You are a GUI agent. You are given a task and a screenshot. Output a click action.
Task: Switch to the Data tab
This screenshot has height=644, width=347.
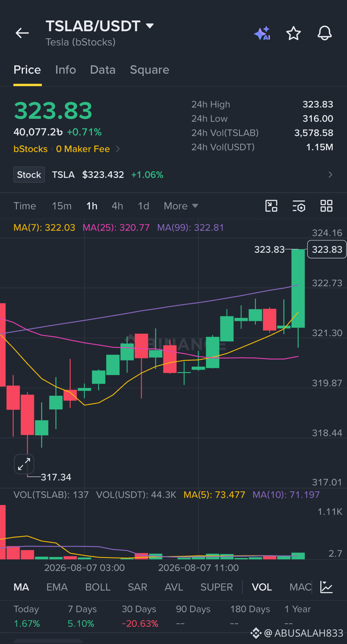[103, 70]
